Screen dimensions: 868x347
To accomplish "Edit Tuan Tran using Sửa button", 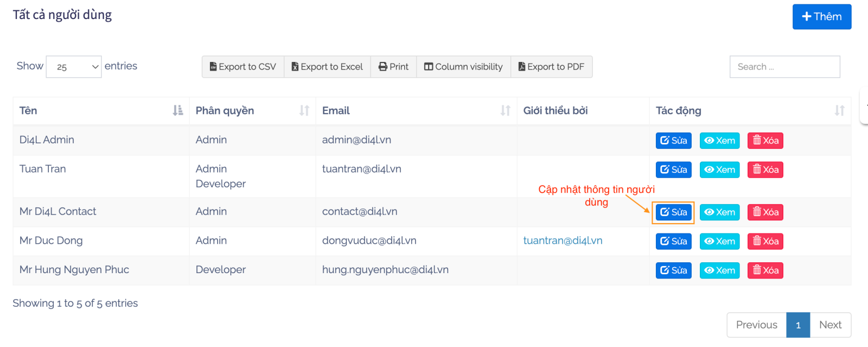I will (673, 170).
